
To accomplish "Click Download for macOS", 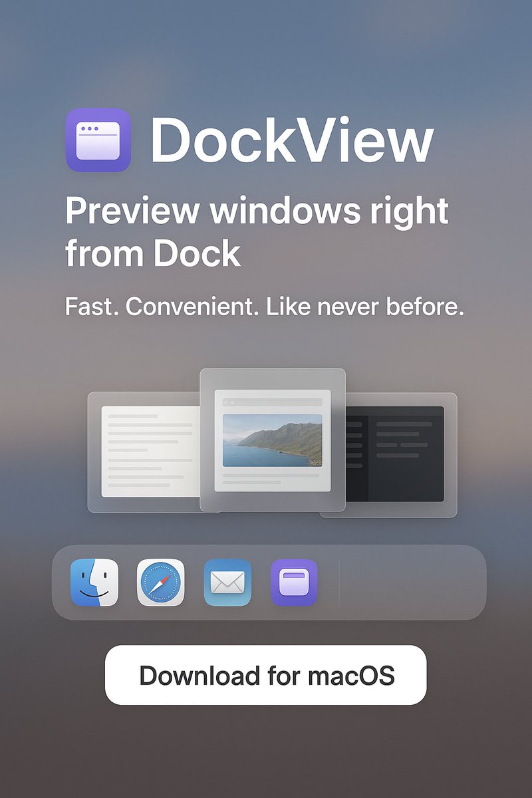I will pos(266,674).
